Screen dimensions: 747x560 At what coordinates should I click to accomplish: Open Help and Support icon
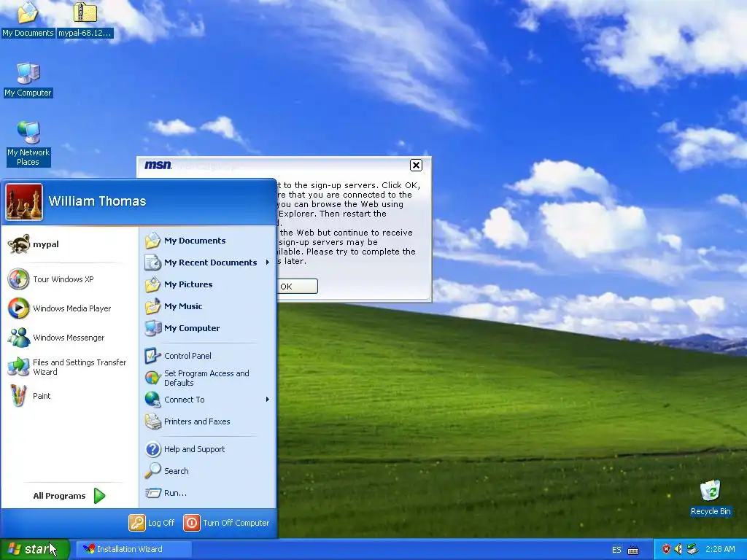pos(153,449)
